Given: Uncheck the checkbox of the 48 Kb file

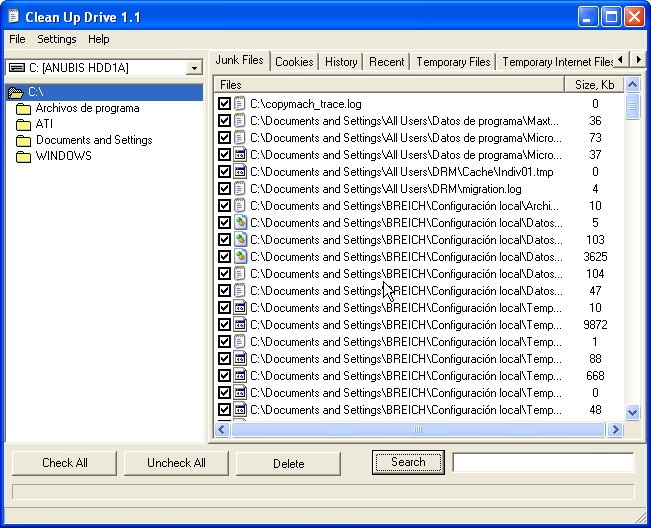Looking at the screenshot, I should pos(224,410).
